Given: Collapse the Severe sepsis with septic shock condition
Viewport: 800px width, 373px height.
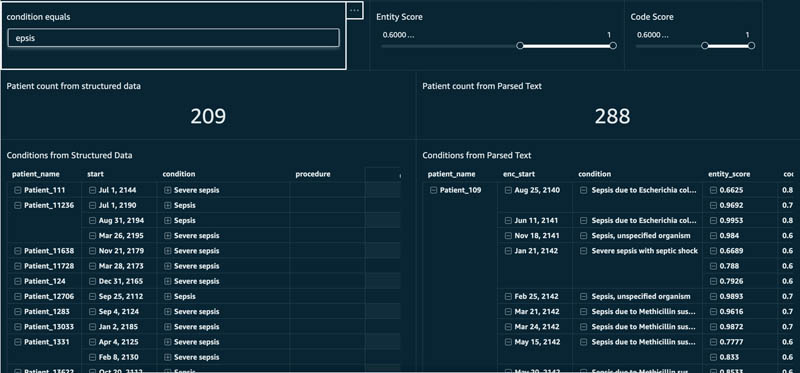Looking at the screenshot, I should point(584,251).
